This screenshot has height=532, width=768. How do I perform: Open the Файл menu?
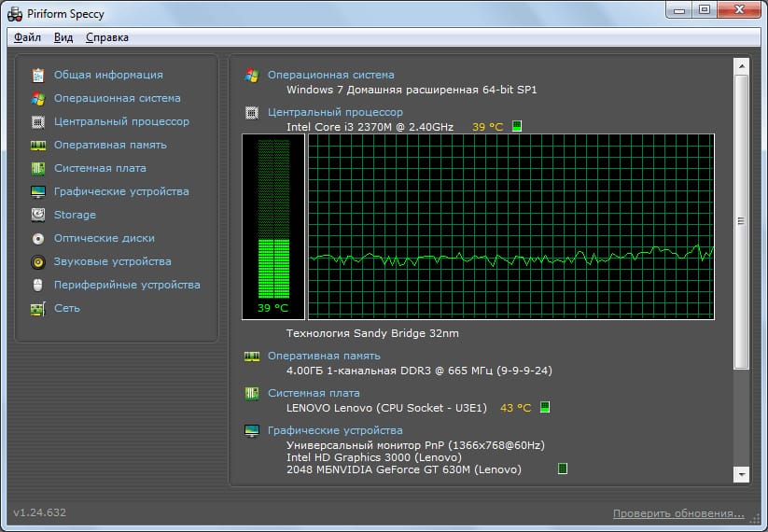(x=27, y=37)
